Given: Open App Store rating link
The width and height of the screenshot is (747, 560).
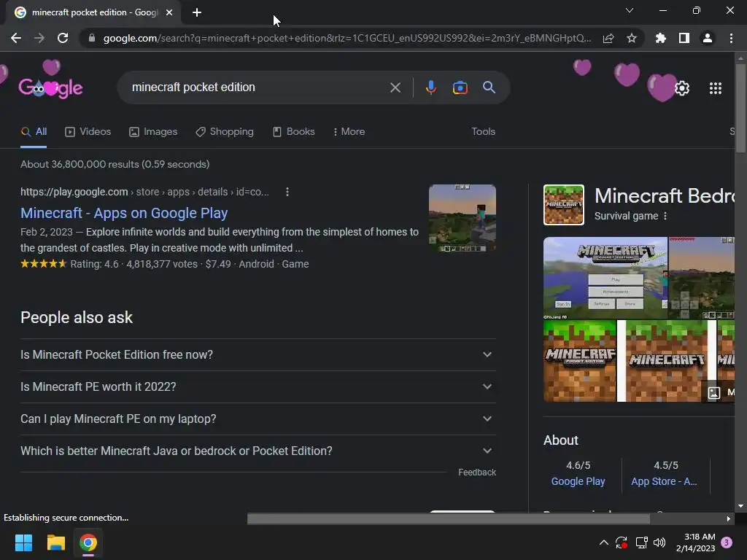Looking at the screenshot, I should pos(664,481).
